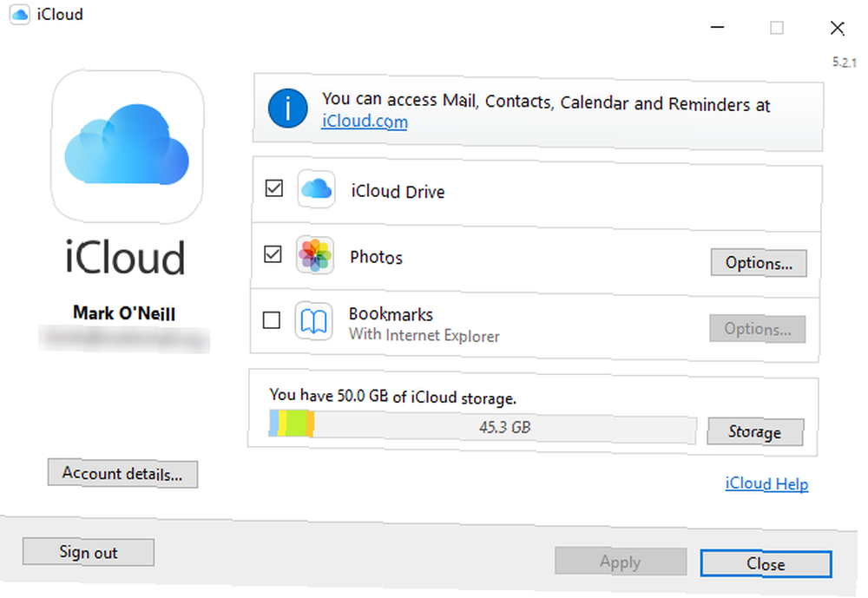The height and width of the screenshot is (598, 868).
Task: Click the blue information icon
Action: 288,108
